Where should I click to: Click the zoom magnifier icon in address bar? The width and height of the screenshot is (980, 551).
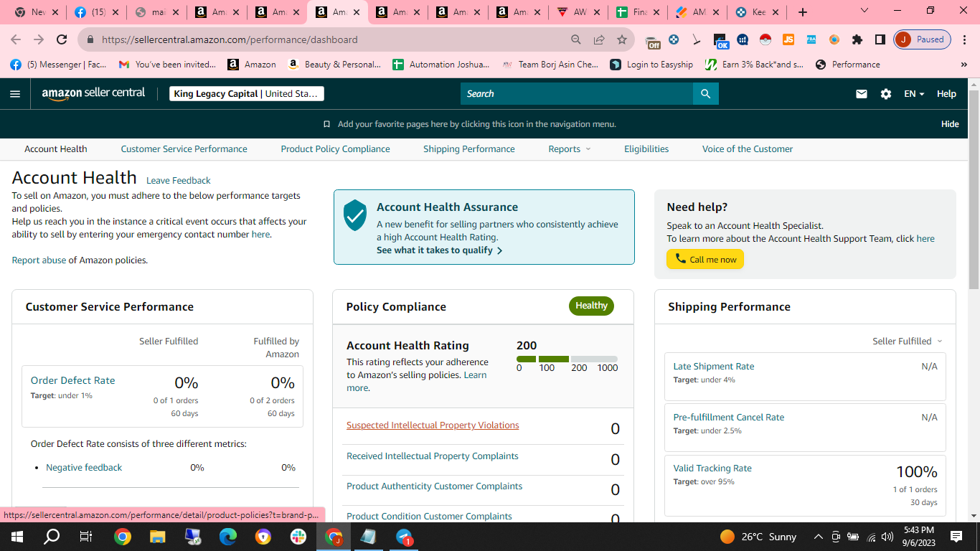(576, 39)
